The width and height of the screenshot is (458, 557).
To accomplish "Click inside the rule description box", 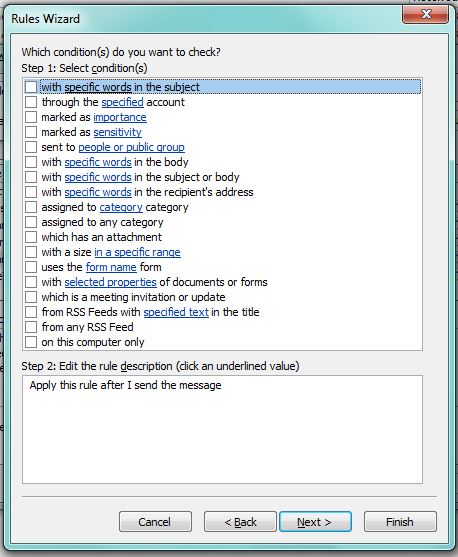I will tap(222, 429).
